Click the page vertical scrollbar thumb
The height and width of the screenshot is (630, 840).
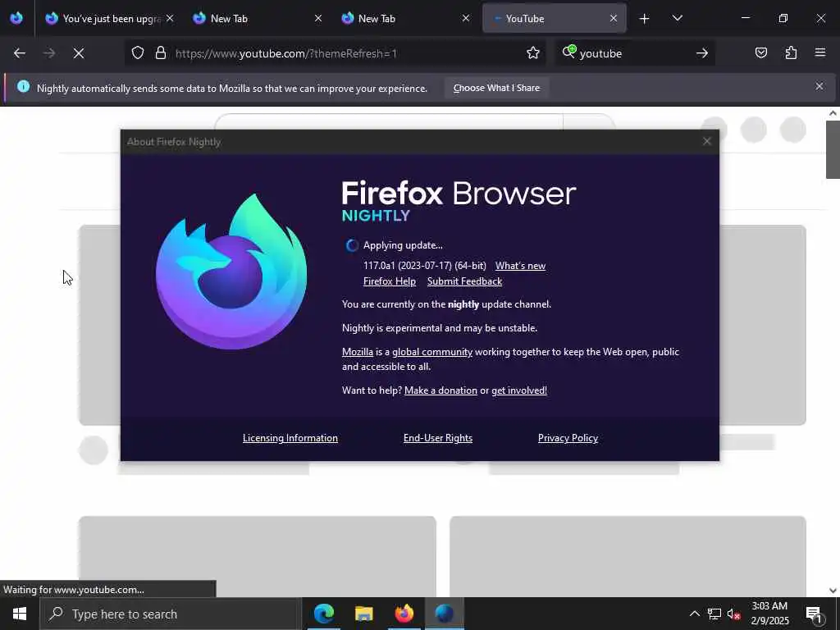tap(833, 149)
